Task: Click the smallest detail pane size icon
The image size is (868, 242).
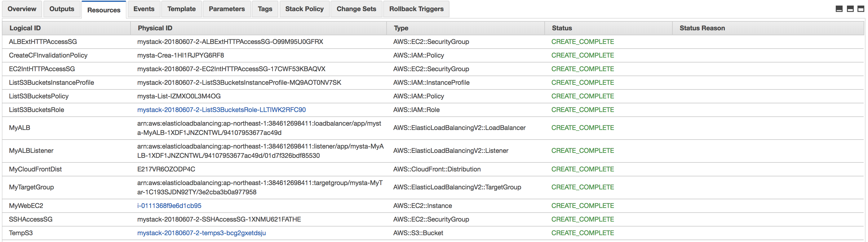Action: click(839, 9)
